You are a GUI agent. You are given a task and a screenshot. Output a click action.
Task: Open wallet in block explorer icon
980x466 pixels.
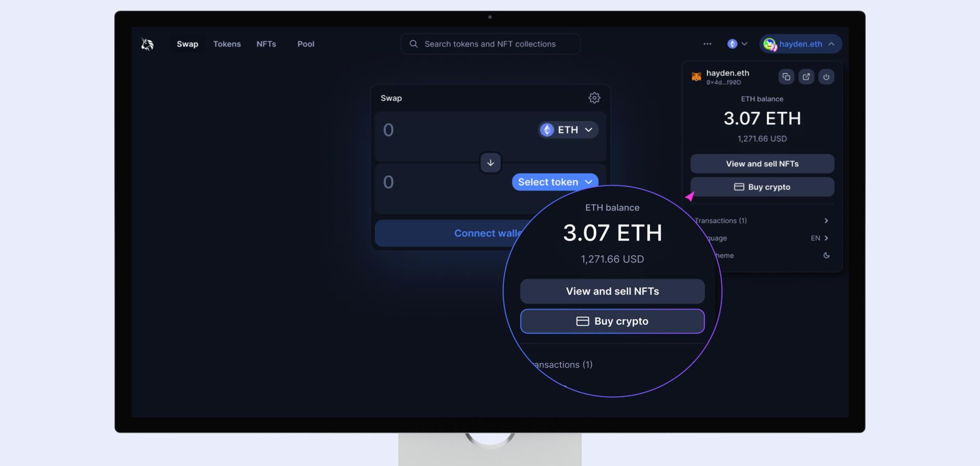coord(806,77)
